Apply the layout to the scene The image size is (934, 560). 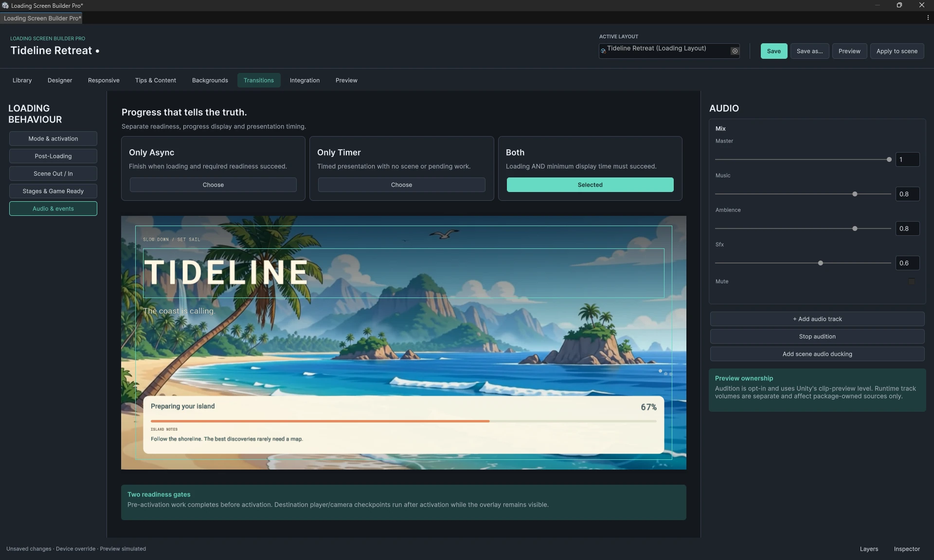(x=897, y=51)
